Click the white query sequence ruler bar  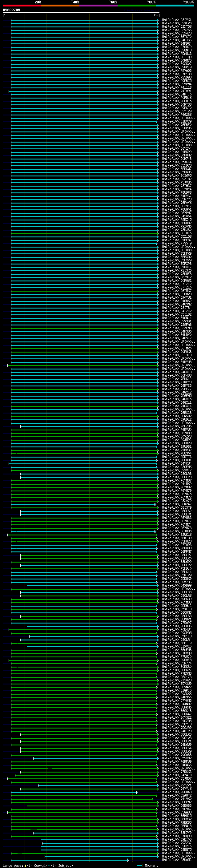[x=81, y=13]
